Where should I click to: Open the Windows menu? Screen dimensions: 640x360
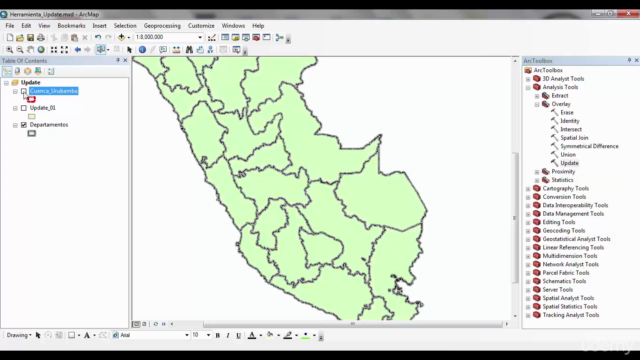[233, 26]
